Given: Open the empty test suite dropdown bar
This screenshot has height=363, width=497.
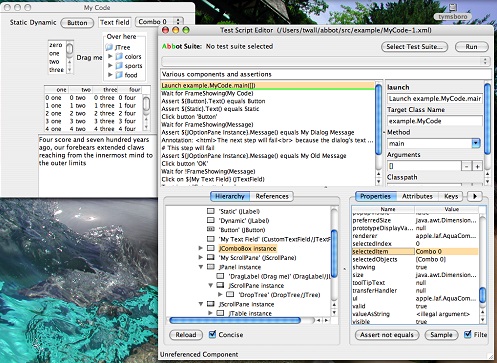Looking at the screenshot, I should (326, 61).
